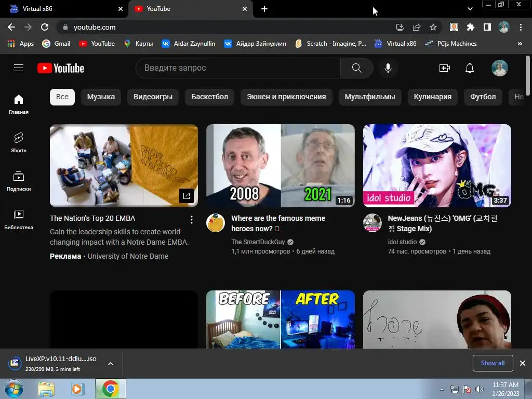Viewport: 532px width, 399px height.
Task: Open the Gmail bookmark
Action: tap(56, 44)
